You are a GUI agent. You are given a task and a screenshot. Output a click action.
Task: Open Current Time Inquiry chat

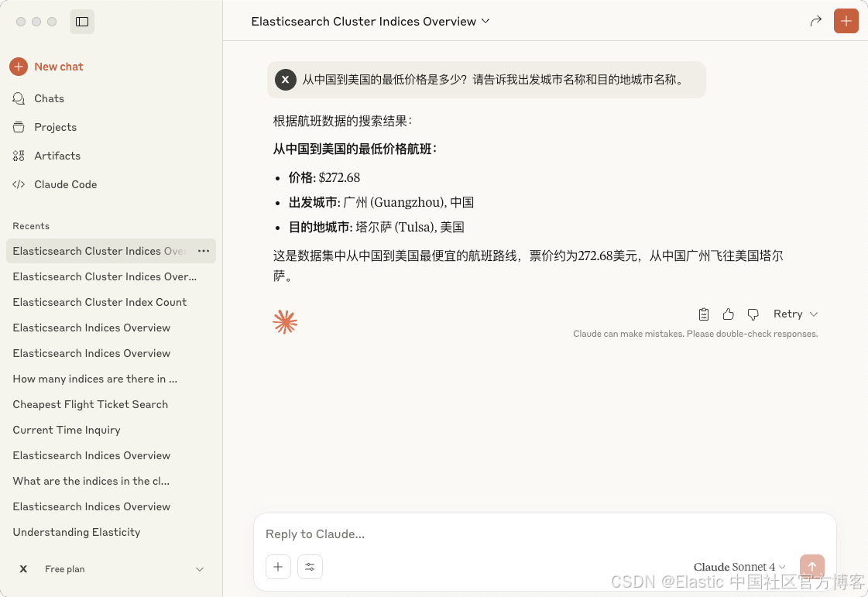pyautogui.click(x=67, y=430)
